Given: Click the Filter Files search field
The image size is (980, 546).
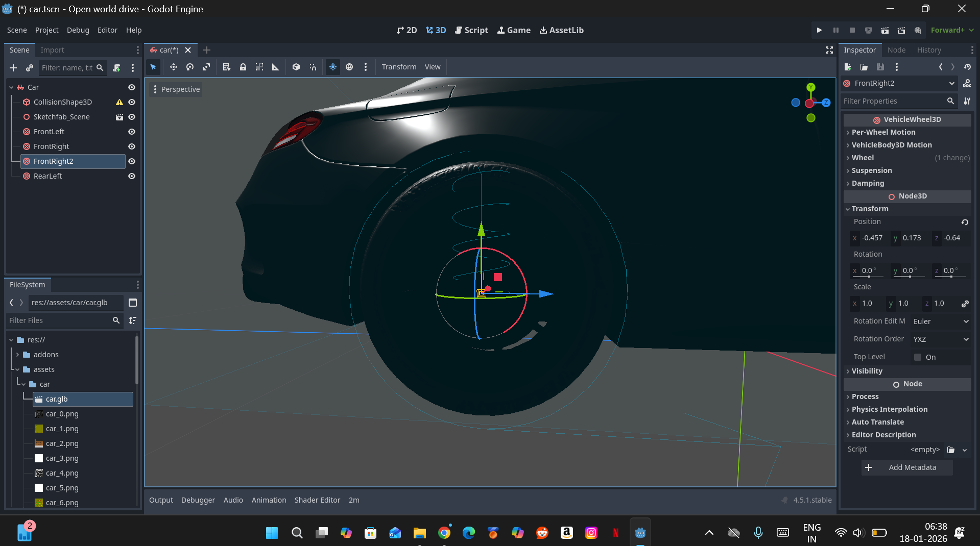Looking at the screenshot, I should (x=59, y=320).
